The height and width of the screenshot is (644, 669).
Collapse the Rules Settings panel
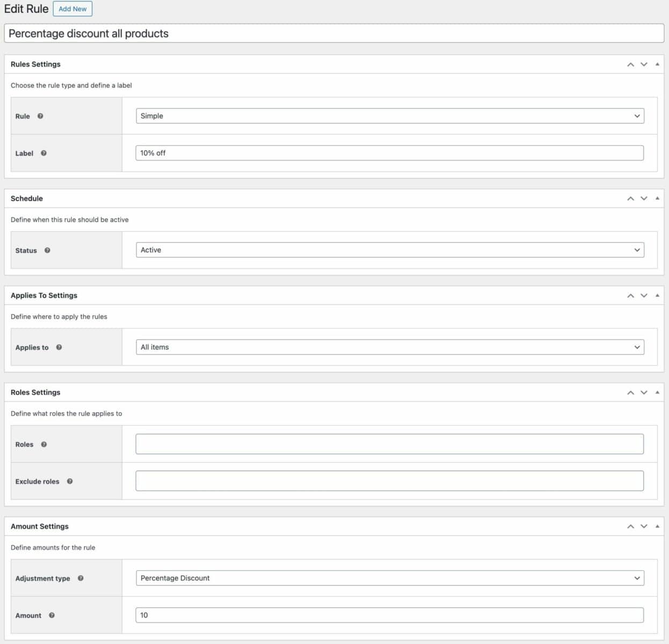click(x=657, y=64)
